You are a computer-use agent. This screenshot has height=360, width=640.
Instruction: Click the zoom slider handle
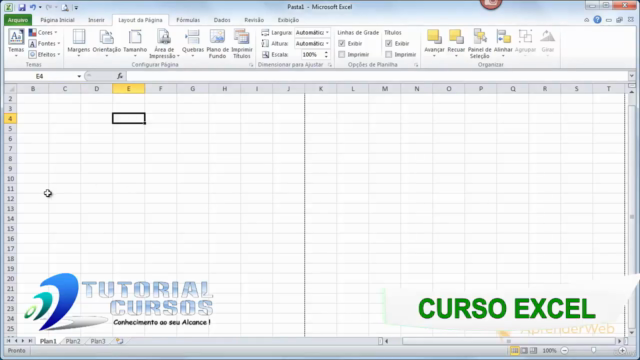tap(593, 351)
